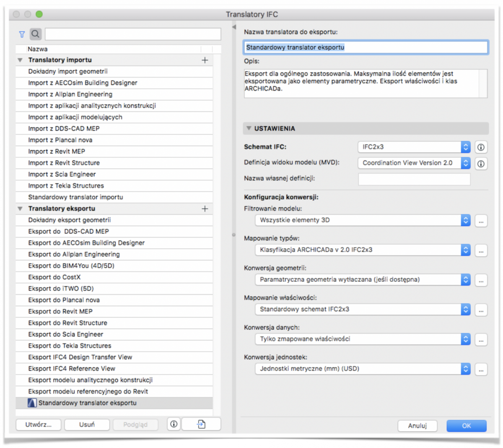Image resolution: width=503 pixels, height=448 pixels.
Task: Add new export translator with plus icon
Action: (x=205, y=208)
